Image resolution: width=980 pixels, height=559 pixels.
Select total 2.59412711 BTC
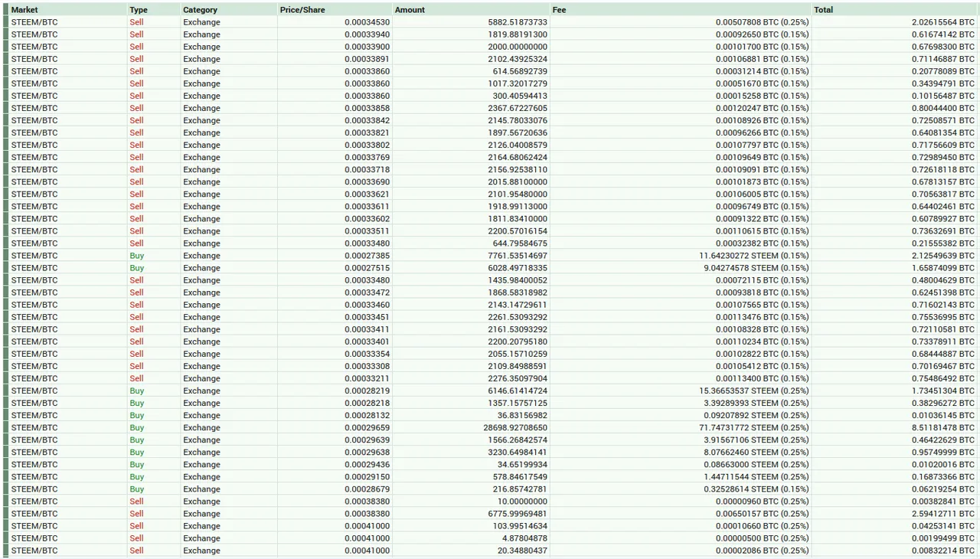[943, 514]
